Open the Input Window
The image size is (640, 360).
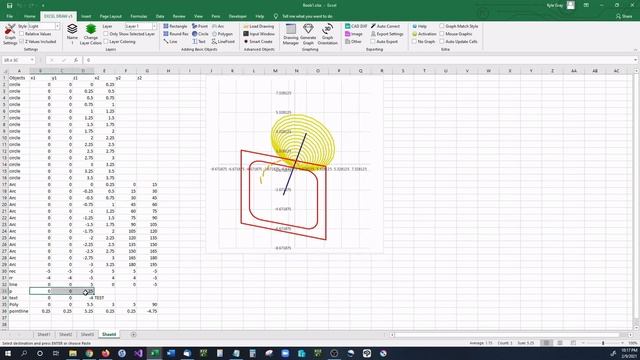(259, 34)
